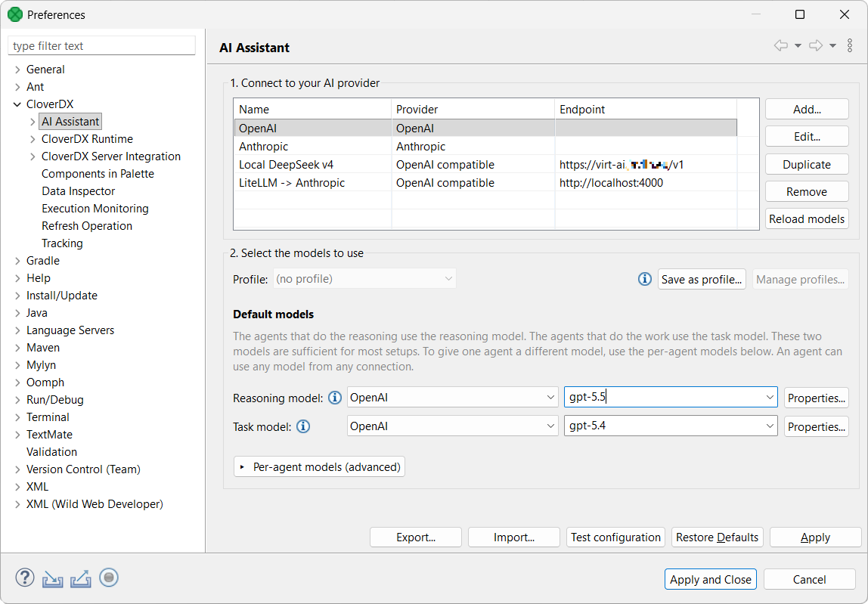Expand XML (Wild Web Developer) node
This screenshot has width=868, height=604.
tap(17, 504)
